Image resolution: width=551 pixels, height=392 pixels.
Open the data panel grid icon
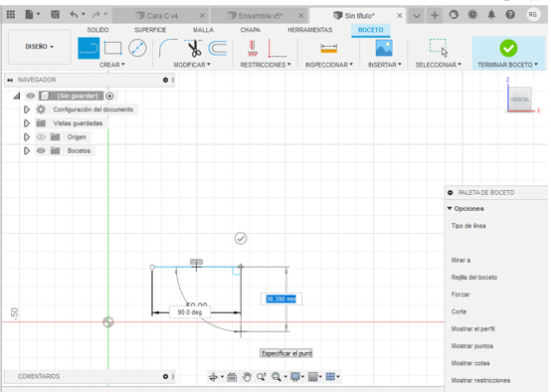[x=11, y=14]
